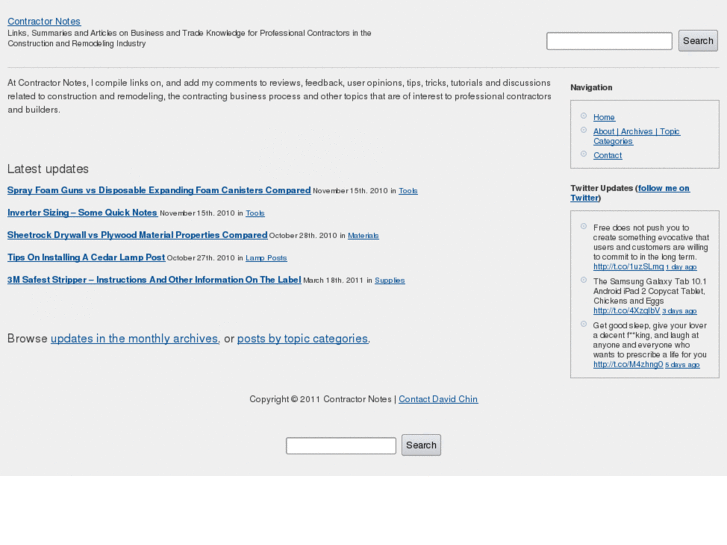Open About | Archives | Topic Categories link

pyautogui.click(x=637, y=136)
